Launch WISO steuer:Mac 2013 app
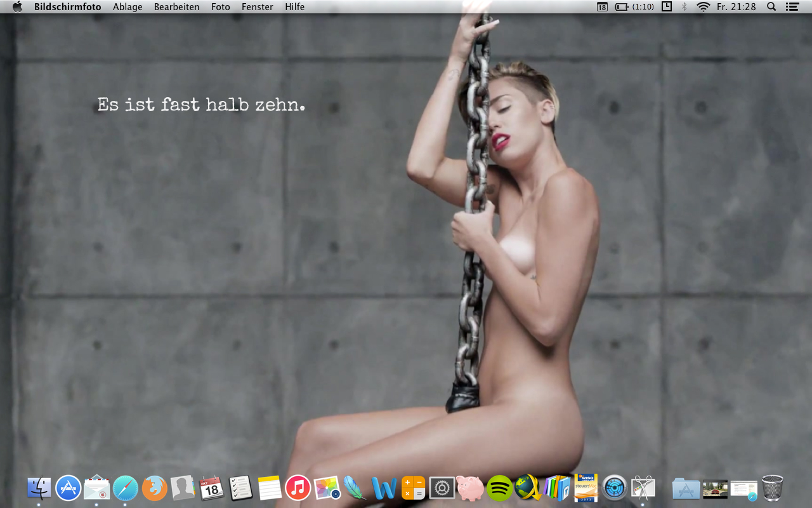Viewport: 812px width, 508px height. coord(586,488)
